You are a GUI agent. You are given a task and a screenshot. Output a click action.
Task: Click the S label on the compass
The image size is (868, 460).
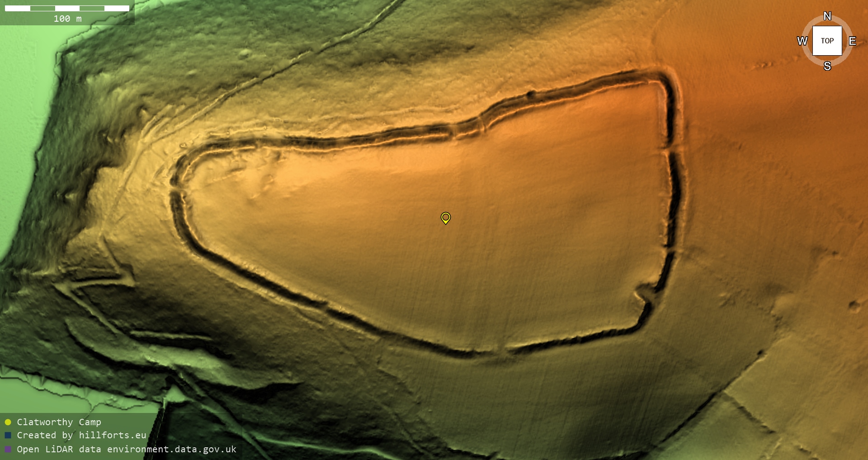827,66
